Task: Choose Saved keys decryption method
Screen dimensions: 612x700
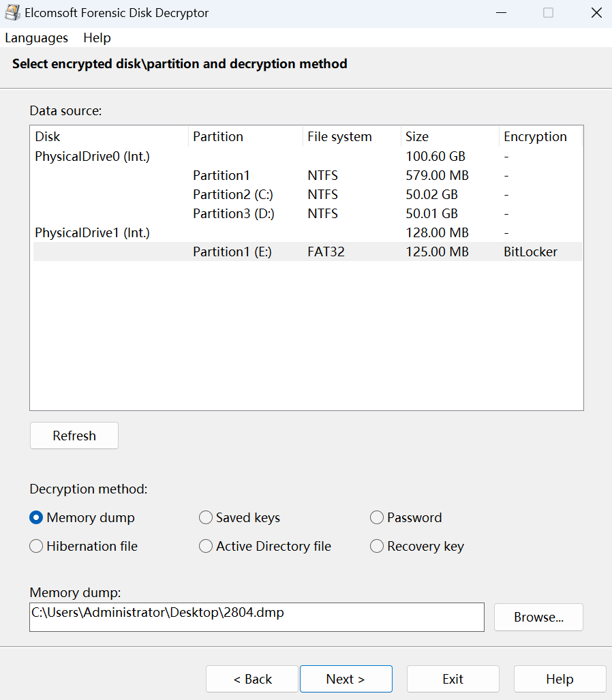Action: pyautogui.click(x=206, y=518)
